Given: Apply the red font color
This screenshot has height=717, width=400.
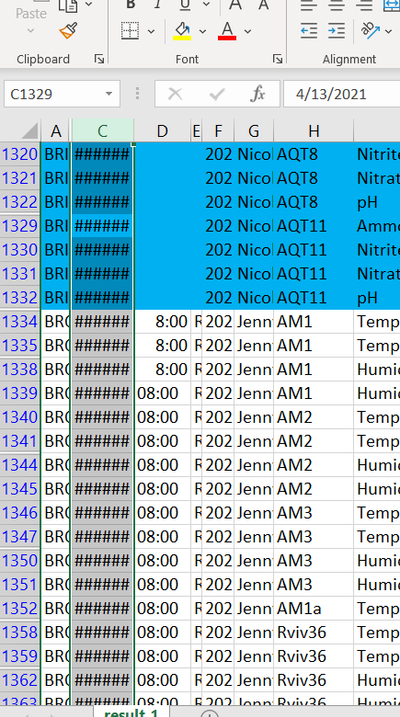Looking at the screenshot, I should [227, 31].
